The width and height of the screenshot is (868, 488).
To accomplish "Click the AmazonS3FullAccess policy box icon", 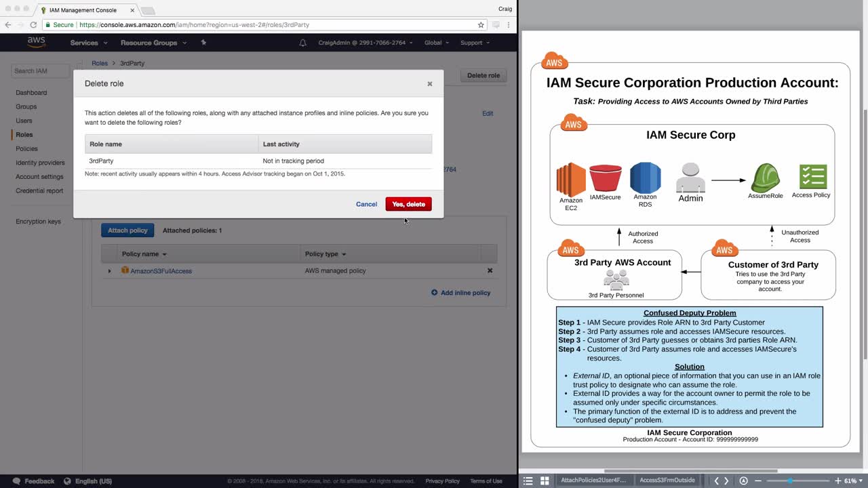I will pos(125,270).
